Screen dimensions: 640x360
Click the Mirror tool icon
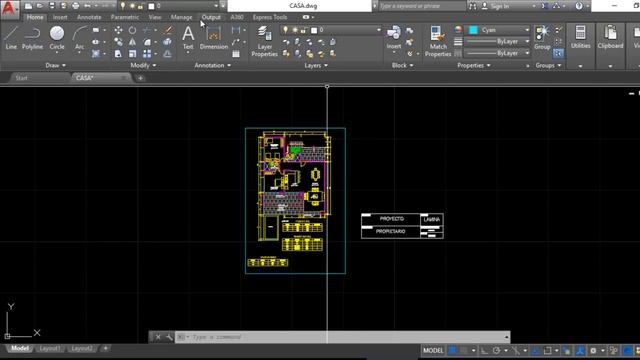coord(133,42)
